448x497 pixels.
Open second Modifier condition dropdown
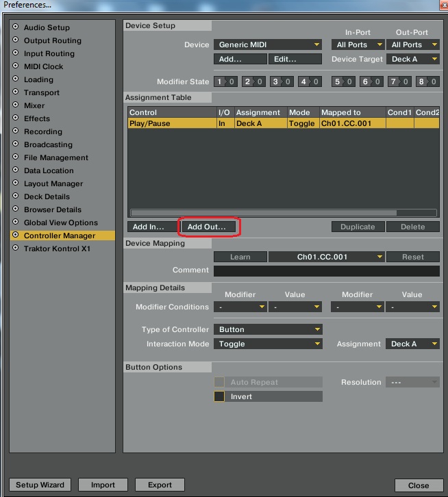358,307
